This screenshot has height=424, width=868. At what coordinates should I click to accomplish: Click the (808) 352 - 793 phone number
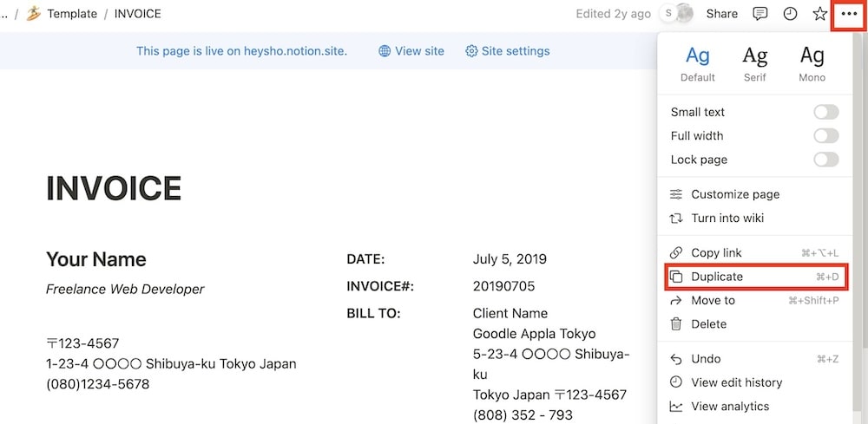pos(523,415)
